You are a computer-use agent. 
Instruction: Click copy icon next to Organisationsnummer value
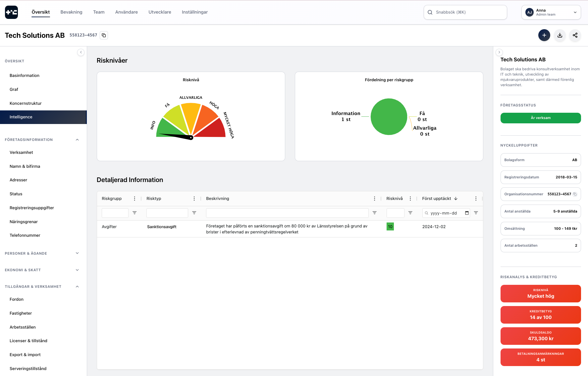click(575, 194)
